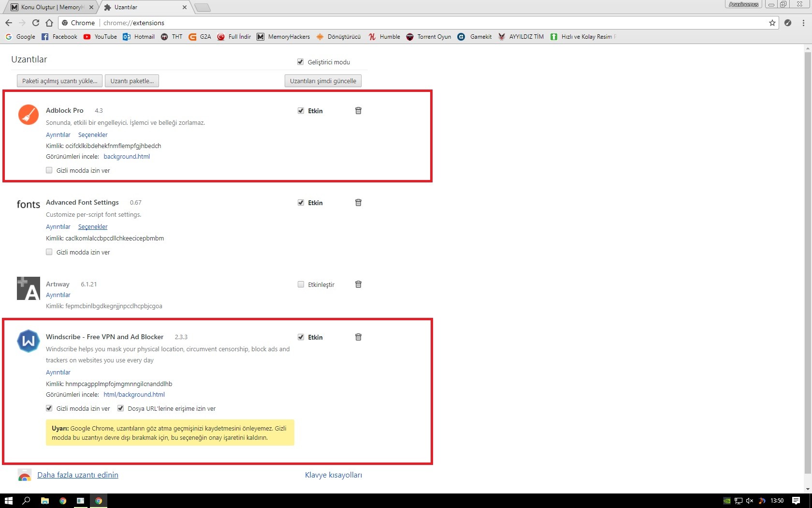Remove the Artıway extension via trash icon
812x508 pixels.
(x=358, y=284)
